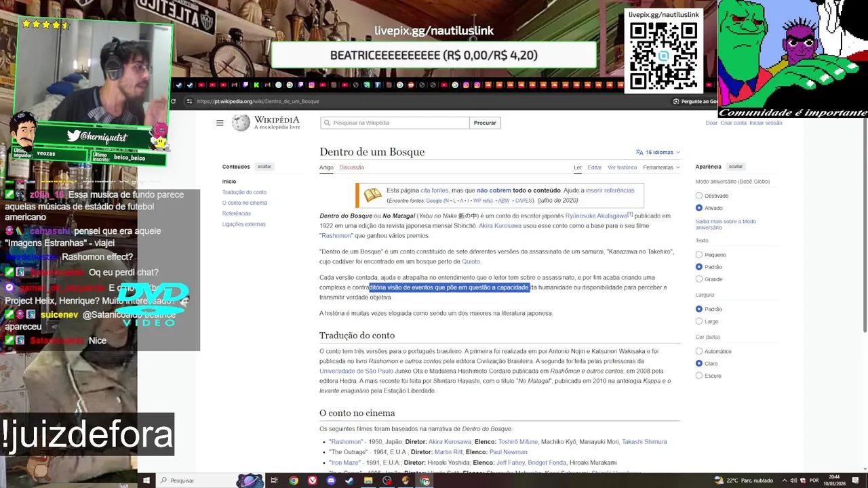Open the Wikipedia hamburger main menu

pos(220,123)
